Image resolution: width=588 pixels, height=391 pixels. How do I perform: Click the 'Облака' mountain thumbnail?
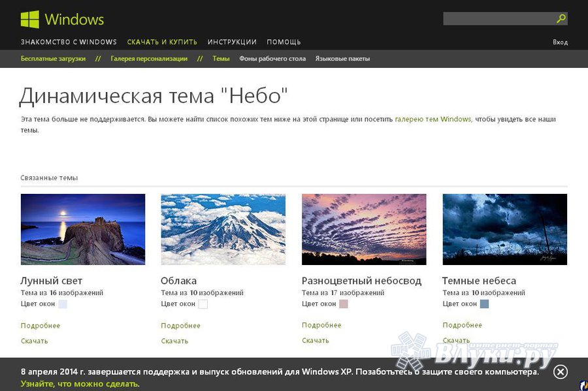pos(223,229)
